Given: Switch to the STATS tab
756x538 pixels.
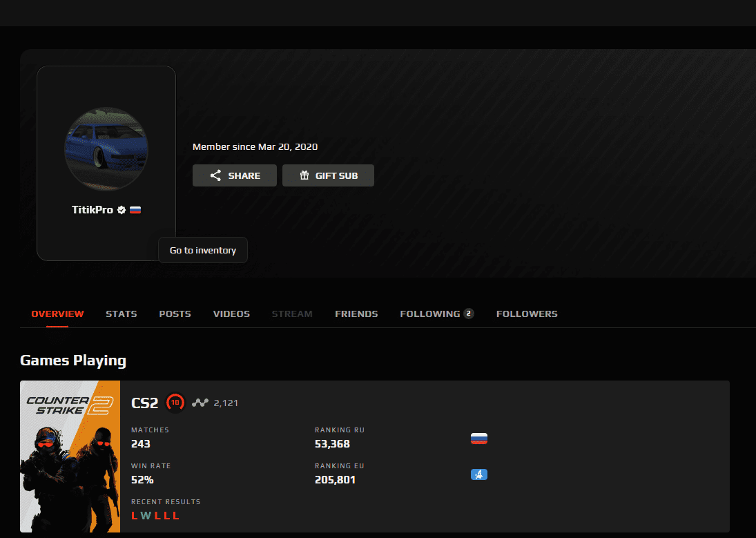Looking at the screenshot, I should pyautogui.click(x=122, y=314).
